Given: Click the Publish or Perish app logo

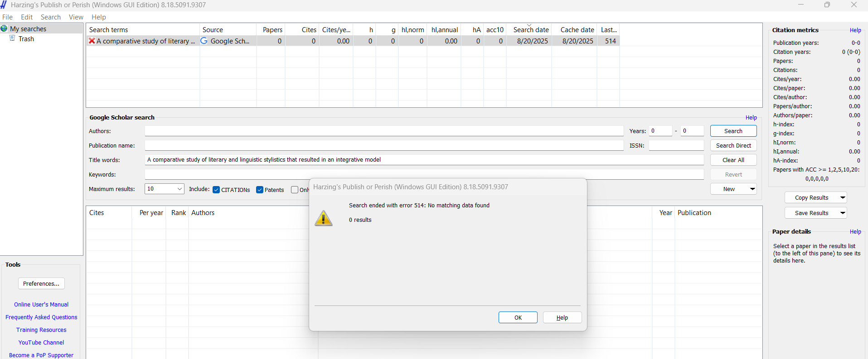Looking at the screenshot, I should (x=4, y=5).
